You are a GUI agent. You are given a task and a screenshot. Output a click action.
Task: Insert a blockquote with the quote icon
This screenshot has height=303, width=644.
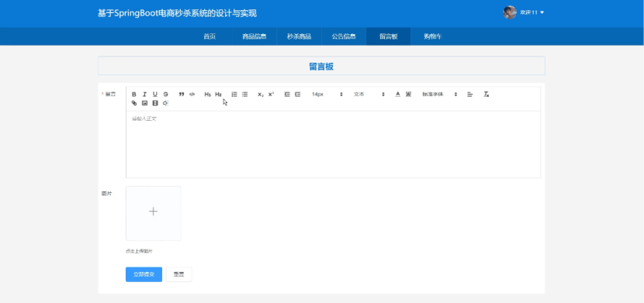182,95
